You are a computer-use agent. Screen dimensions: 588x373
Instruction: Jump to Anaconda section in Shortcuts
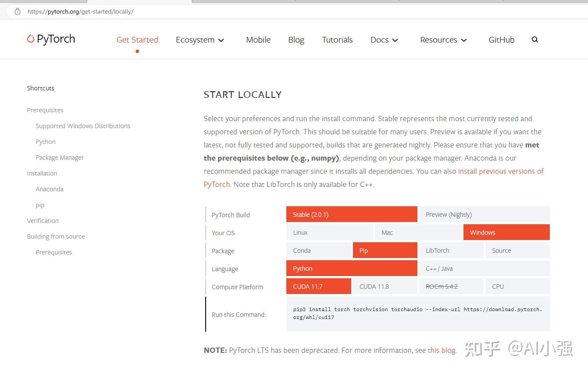[x=50, y=189]
